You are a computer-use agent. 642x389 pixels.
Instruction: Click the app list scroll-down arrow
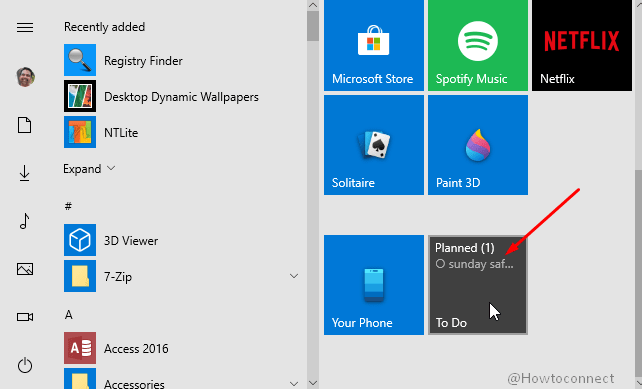pyautogui.click(x=313, y=383)
